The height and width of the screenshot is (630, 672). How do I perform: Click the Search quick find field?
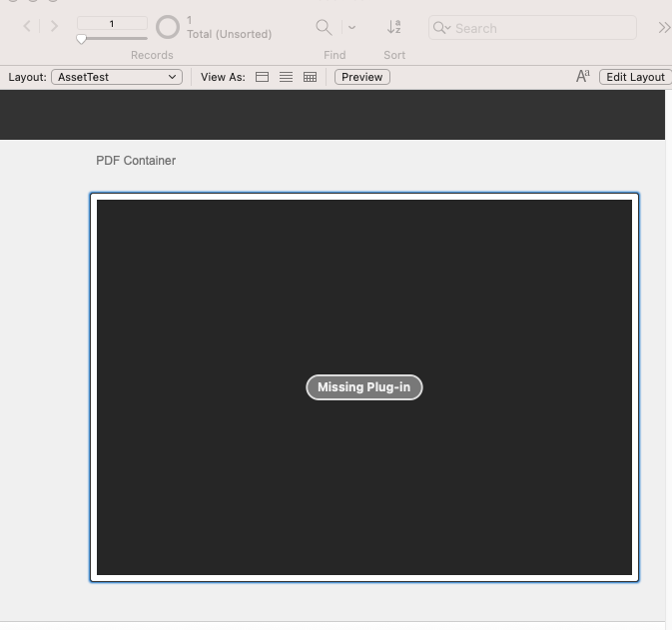click(532, 28)
